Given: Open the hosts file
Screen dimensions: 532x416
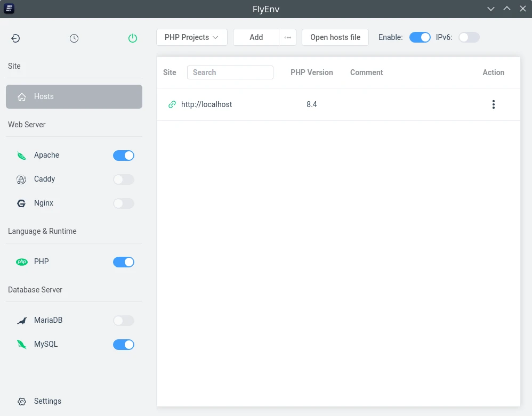Looking at the screenshot, I should click(x=335, y=37).
